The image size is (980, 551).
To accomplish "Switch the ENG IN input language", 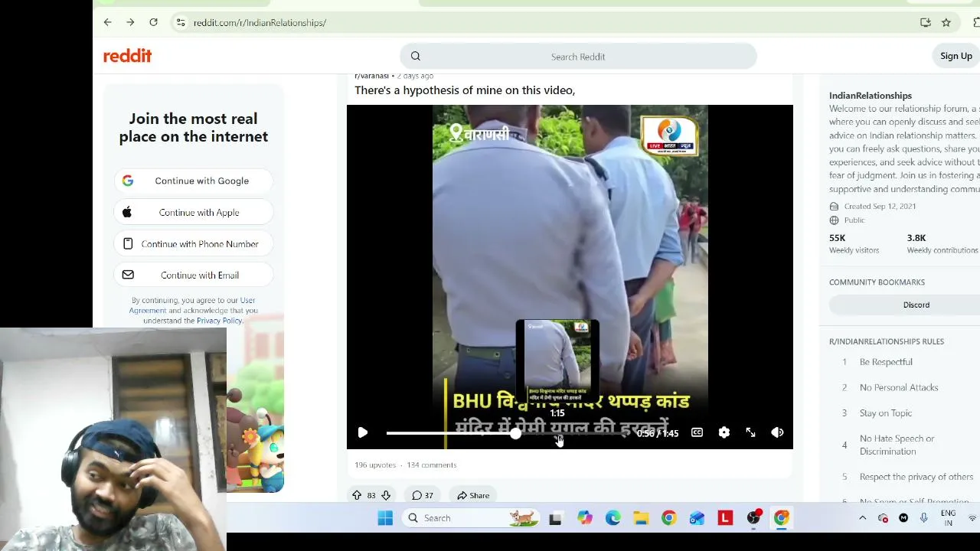I will coord(948,518).
